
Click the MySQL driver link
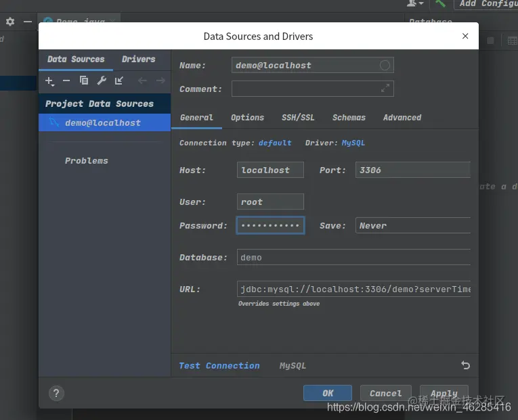point(353,143)
